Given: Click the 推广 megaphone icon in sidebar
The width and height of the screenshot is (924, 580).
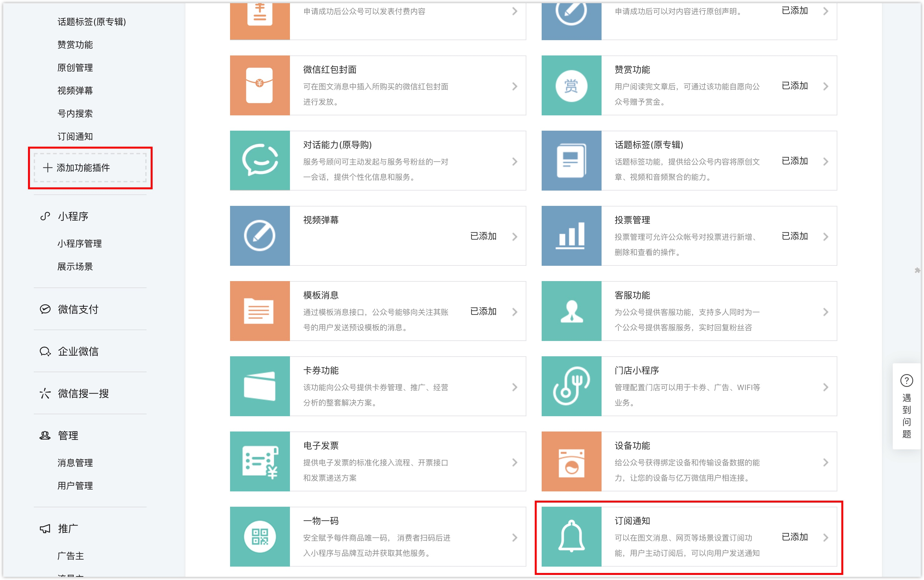Looking at the screenshot, I should pyautogui.click(x=45, y=529).
